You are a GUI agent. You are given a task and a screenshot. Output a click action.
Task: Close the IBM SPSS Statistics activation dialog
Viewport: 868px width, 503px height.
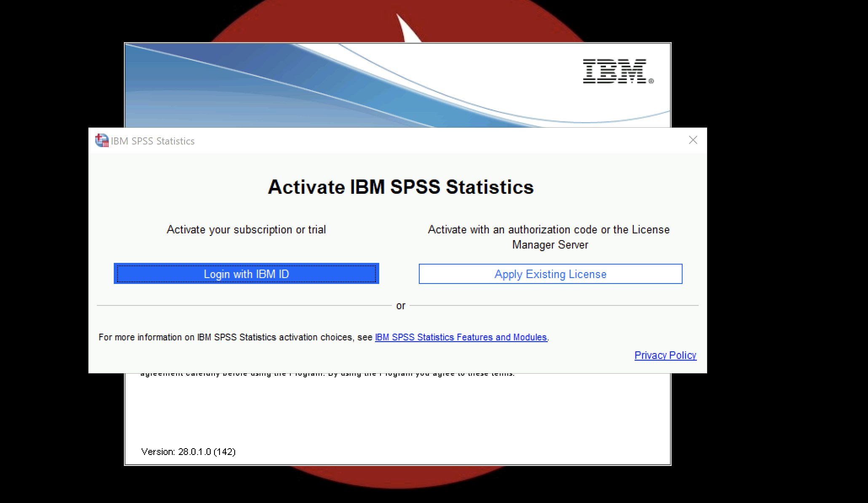pos(693,140)
